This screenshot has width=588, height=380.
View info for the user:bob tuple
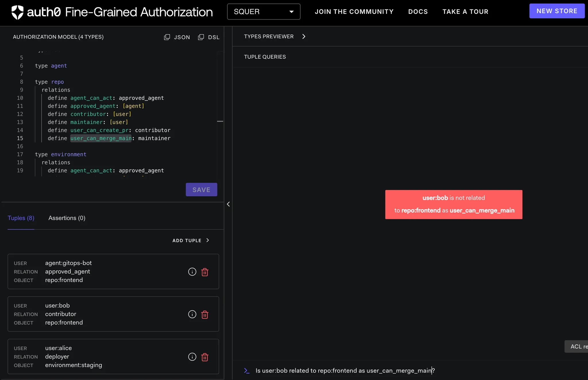(192, 314)
